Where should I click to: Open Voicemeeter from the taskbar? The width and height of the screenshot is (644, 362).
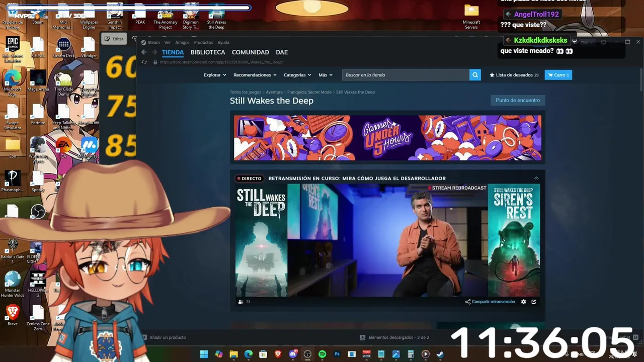tap(367, 354)
